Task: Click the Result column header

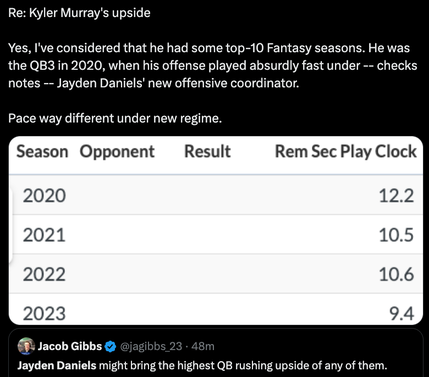Action: coord(207,151)
